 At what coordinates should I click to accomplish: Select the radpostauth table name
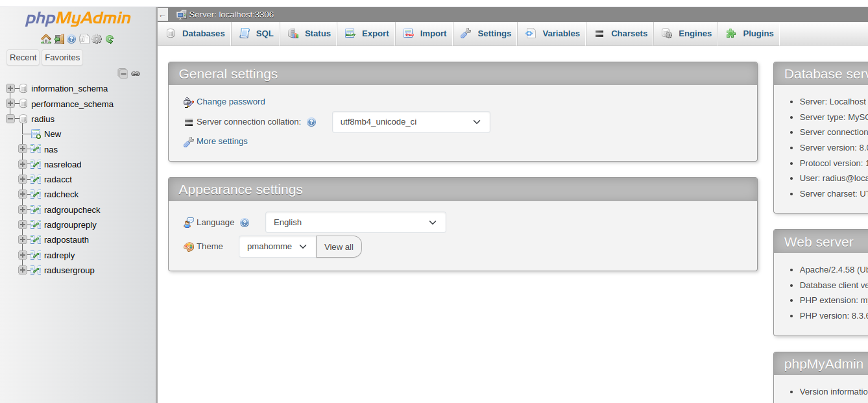point(66,240)
